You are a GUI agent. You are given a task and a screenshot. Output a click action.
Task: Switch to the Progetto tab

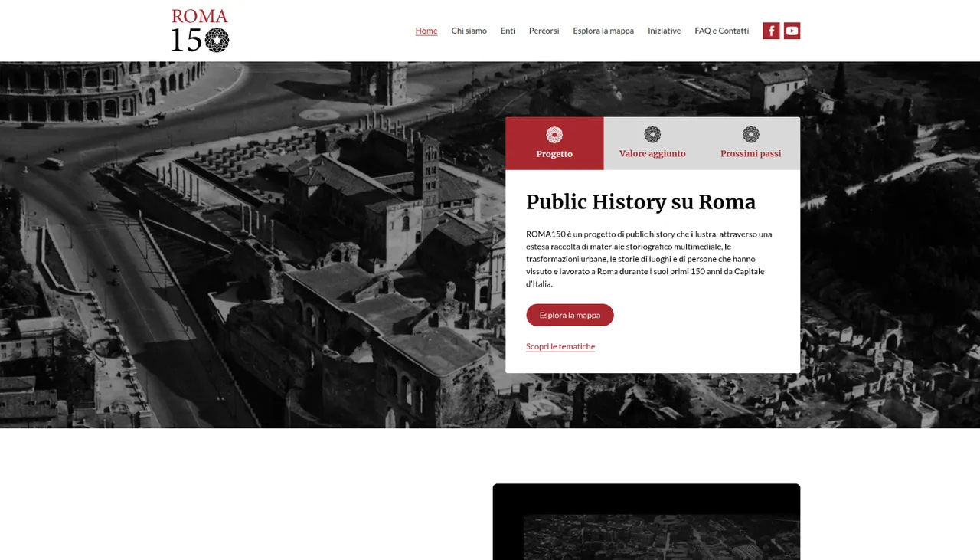[554, 143]
